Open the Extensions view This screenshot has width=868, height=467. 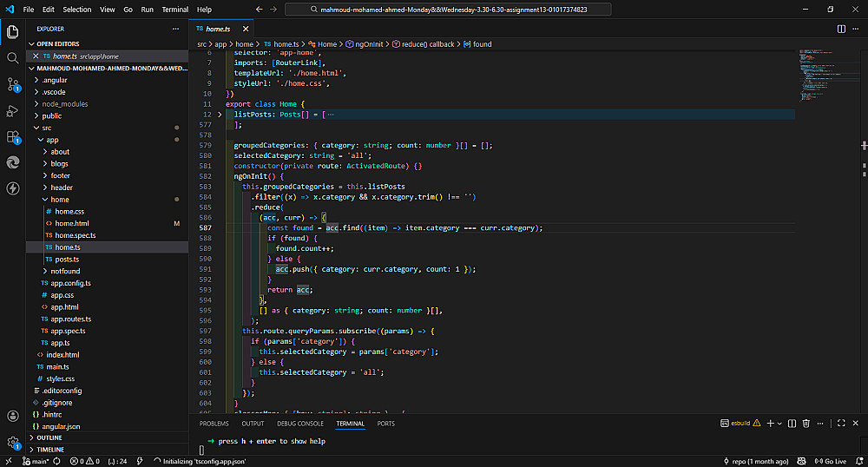[x=13, y=136]
